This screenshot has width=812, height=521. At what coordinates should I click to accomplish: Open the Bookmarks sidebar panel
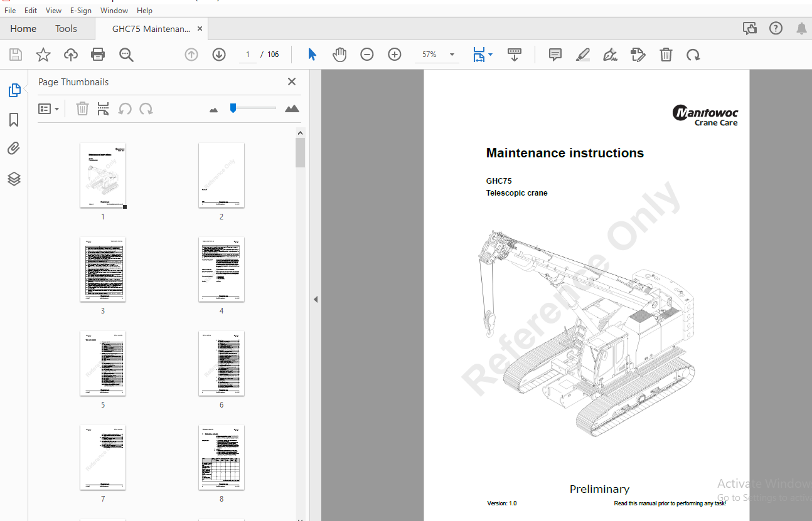pos(14,120)
